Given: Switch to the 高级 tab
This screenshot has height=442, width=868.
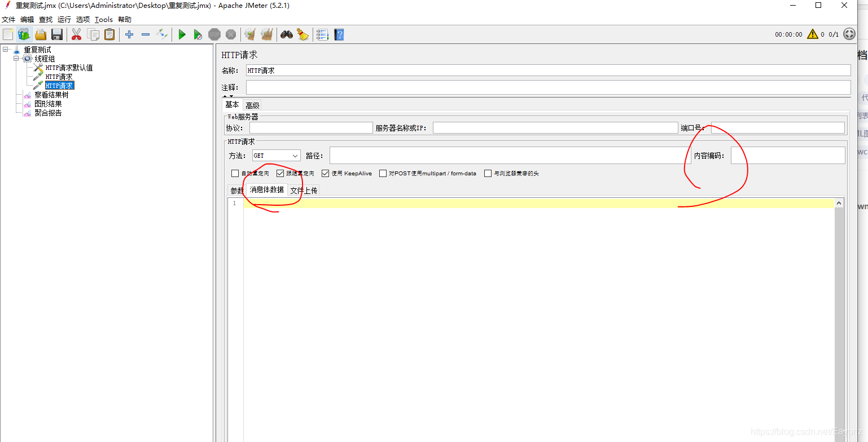Looking at the screenshot, I should point(252,105).
